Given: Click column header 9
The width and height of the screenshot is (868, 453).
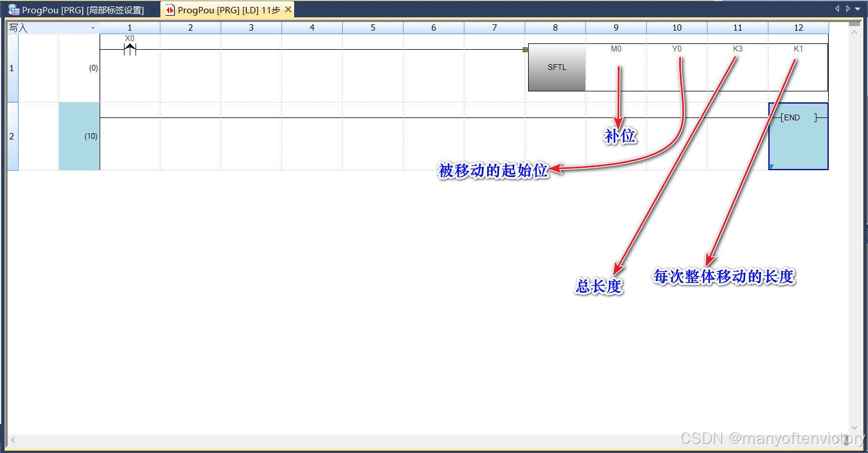Looking at the screenshot, I should coord(616,28).
